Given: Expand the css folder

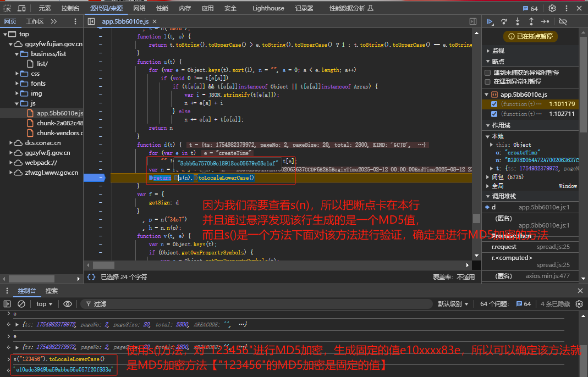Looking at the screenshot, I should (x=17, y=74).
